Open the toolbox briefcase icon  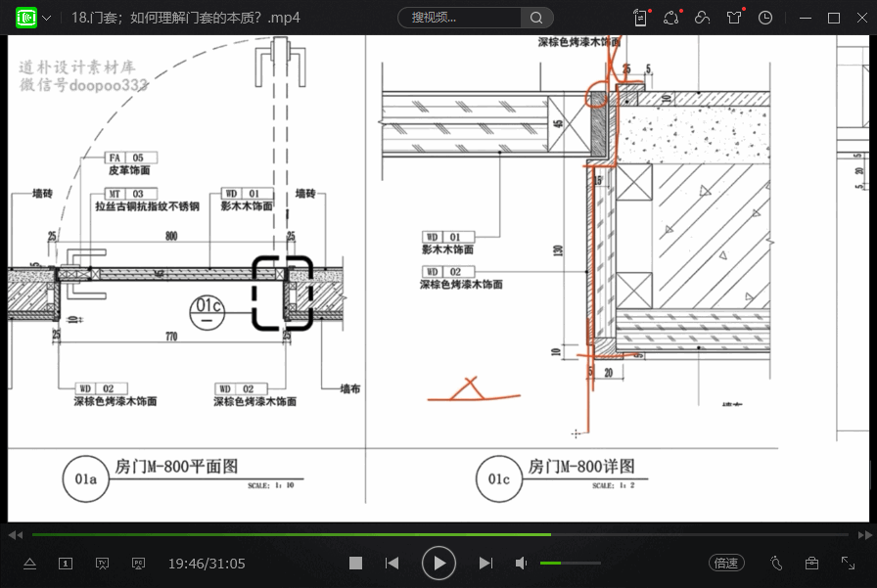pos(811,564)
